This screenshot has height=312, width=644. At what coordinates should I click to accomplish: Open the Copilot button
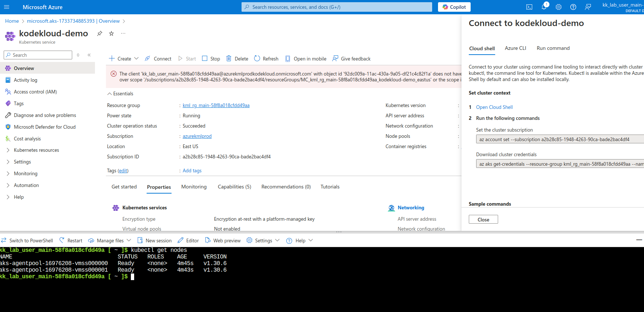pos(454,7)
